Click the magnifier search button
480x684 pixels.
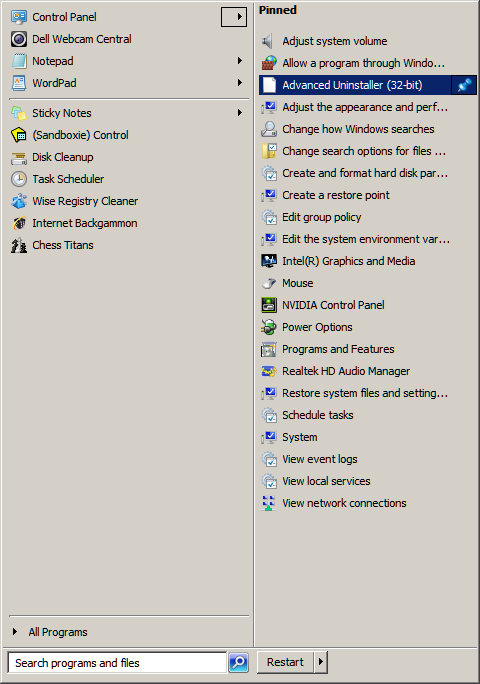[x=239, y=663]
